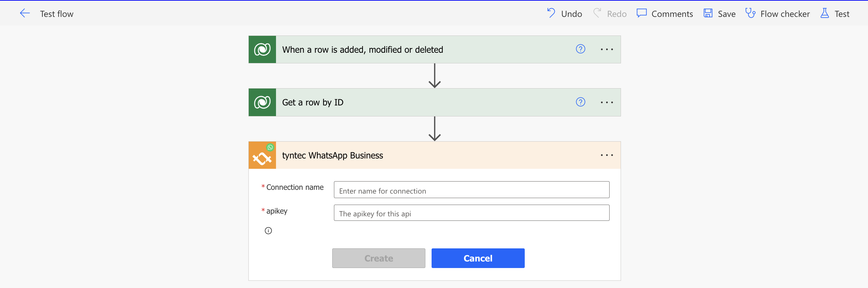Click the info icon below apikey
868x288 pixels.
[268, 230]
